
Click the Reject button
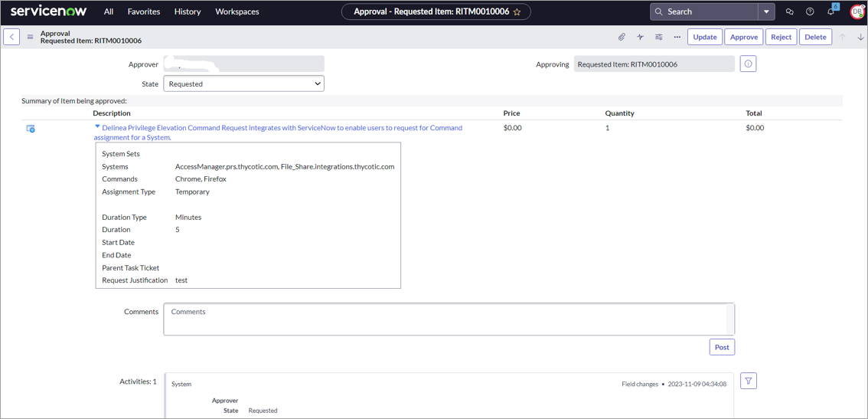(x=781, y=37)
